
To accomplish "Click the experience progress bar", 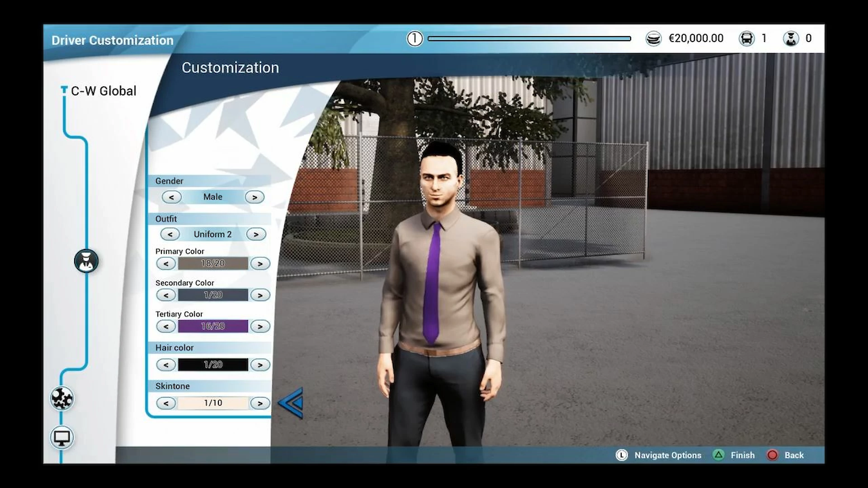I will coord(529,38).
